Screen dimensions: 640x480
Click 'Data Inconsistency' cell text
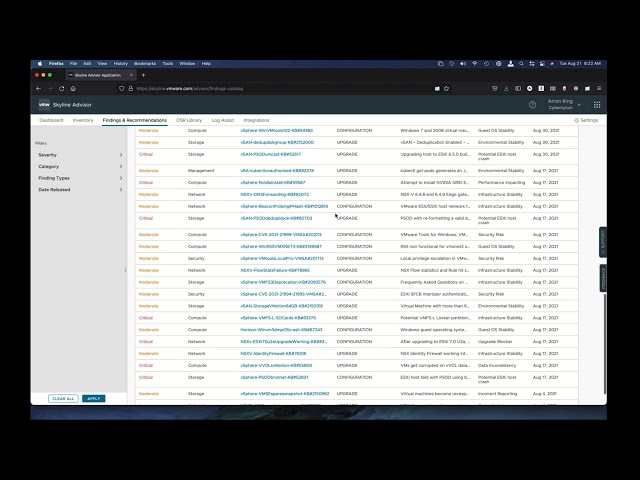(497, 366)
